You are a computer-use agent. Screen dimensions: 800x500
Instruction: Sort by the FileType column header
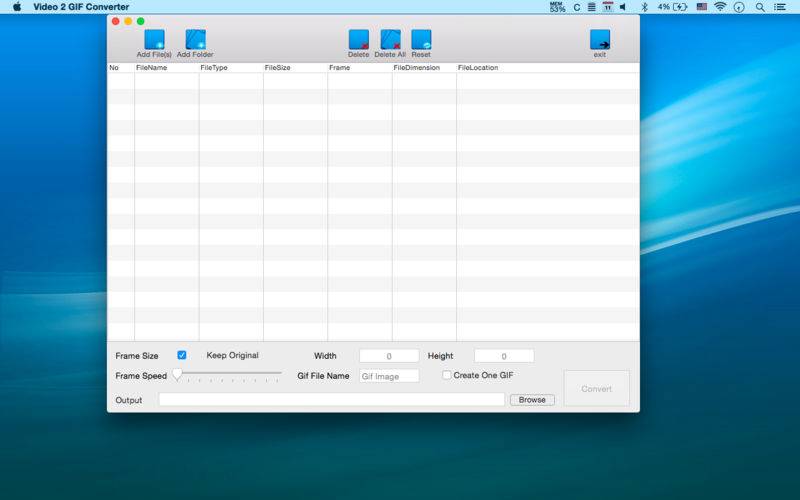point(231,67)
